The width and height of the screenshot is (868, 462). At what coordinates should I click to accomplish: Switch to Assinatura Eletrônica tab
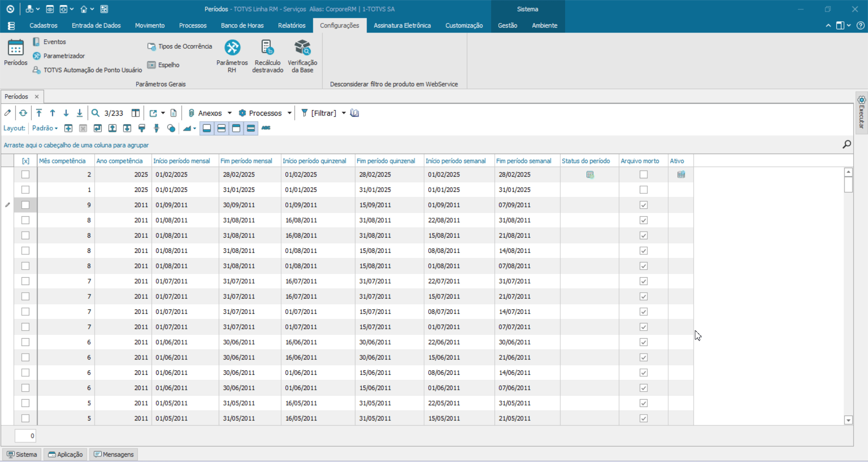coord(402,26)
